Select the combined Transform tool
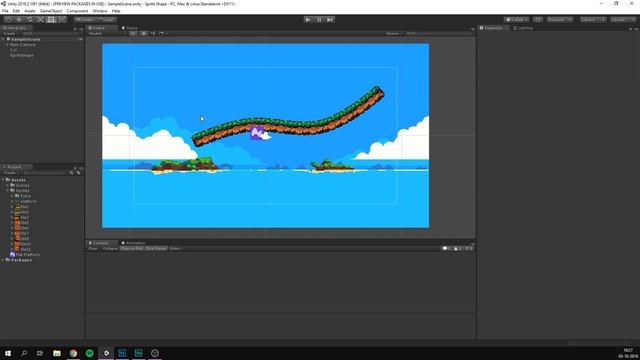This screenshot has height=360, width=640. [x=61, y=20]
